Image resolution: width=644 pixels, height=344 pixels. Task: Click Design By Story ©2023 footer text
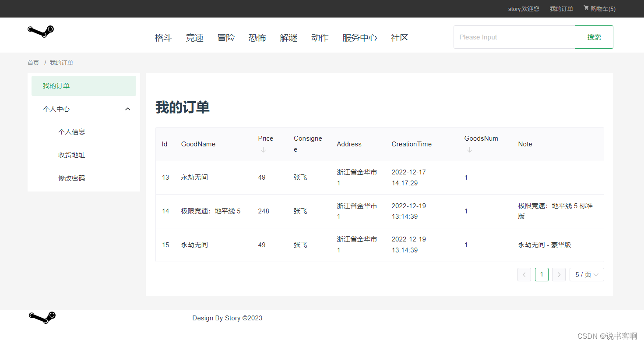click(x=227, y=318)
